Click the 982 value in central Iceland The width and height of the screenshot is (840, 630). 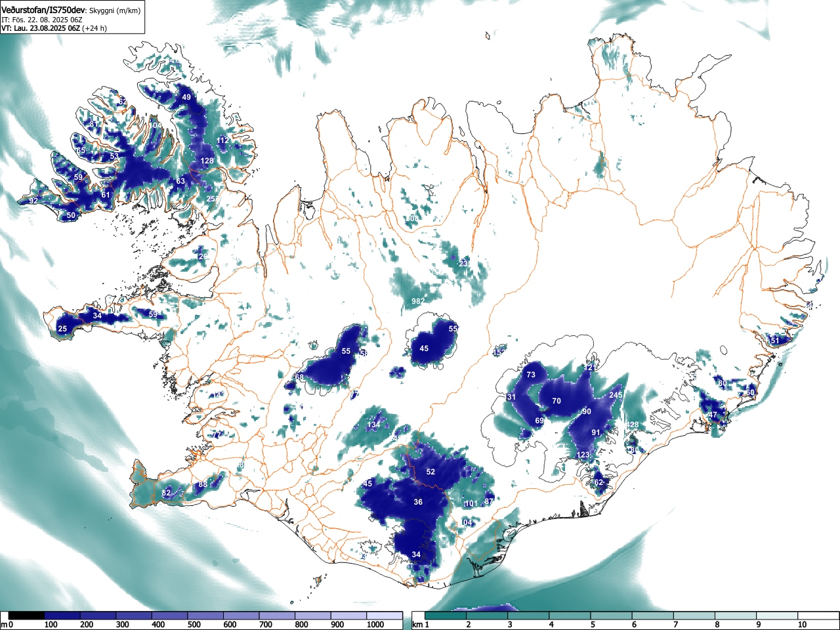click(417, 301)
